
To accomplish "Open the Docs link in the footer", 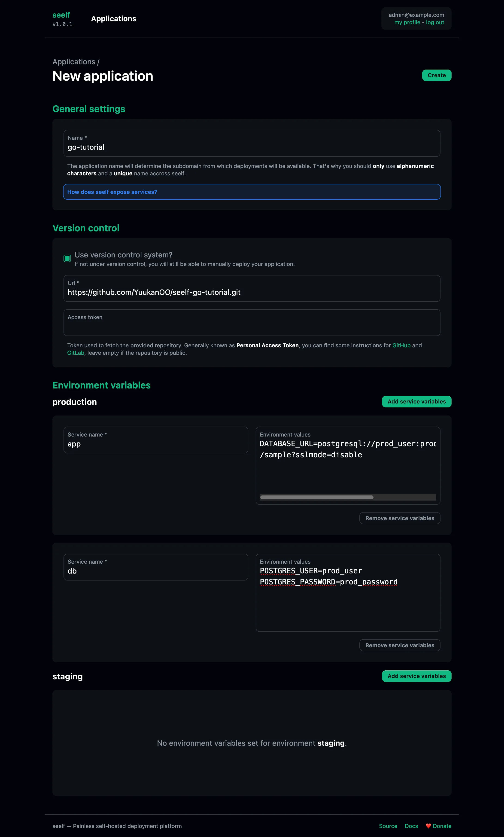I will click(411, 826).
